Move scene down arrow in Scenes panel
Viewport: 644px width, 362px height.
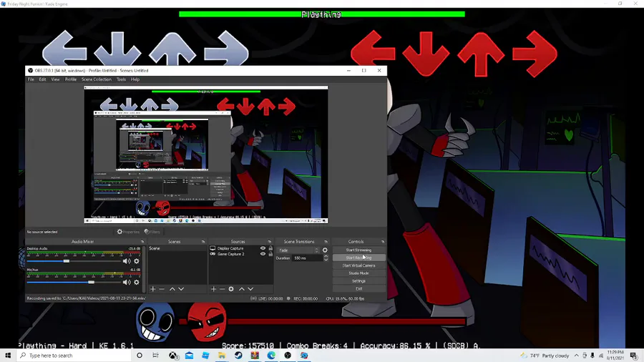coord(181,289)
